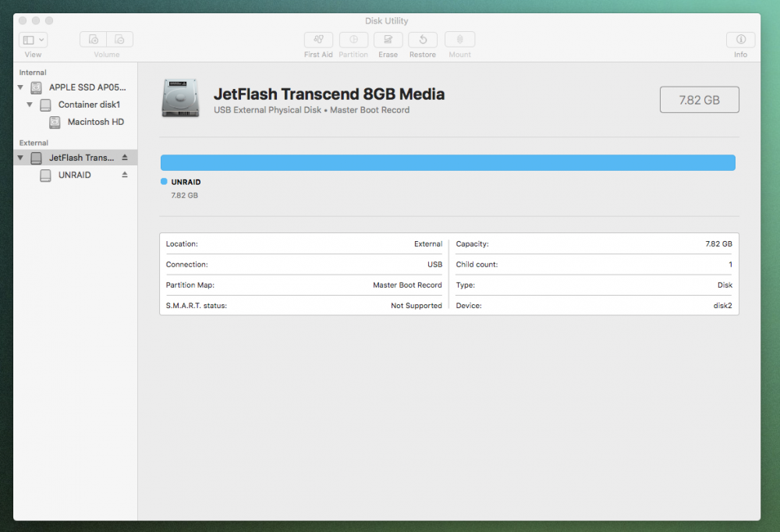Click the S.M.A.R.T. status Not Supported value

tap(417, 306)
